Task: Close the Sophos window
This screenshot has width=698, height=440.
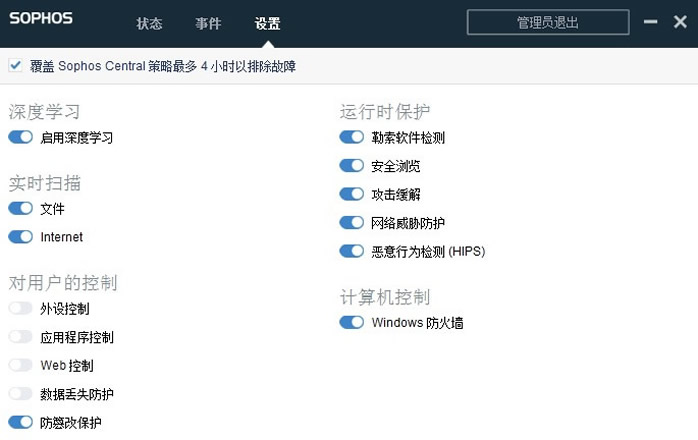Action: tap(679, 22)
